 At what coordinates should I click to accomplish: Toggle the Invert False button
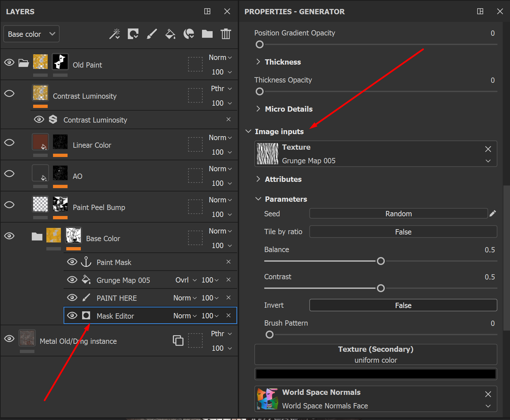point(403,305)
